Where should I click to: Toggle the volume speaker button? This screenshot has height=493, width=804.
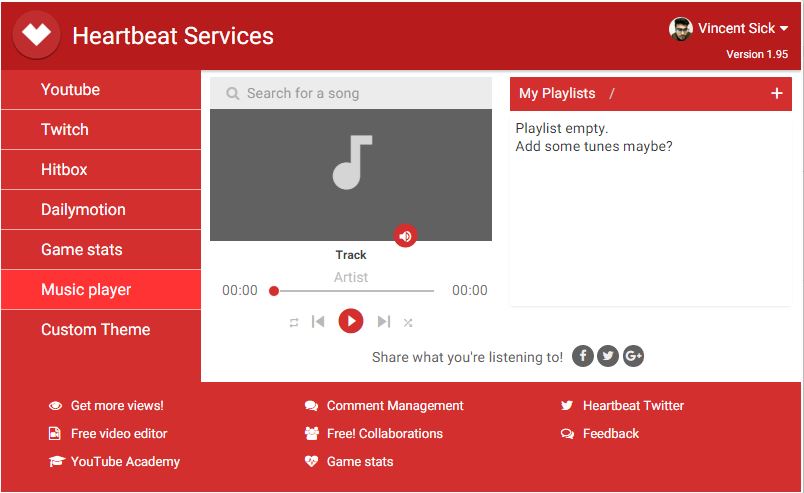(x=405, y=236)
